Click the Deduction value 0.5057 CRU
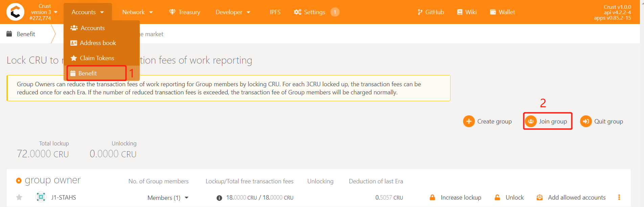The width and height of the screenshot is (644, 207). pos(389,198)
